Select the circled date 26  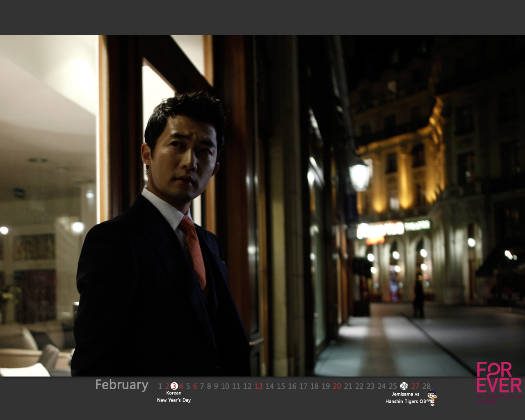click(x=404, y=386)
